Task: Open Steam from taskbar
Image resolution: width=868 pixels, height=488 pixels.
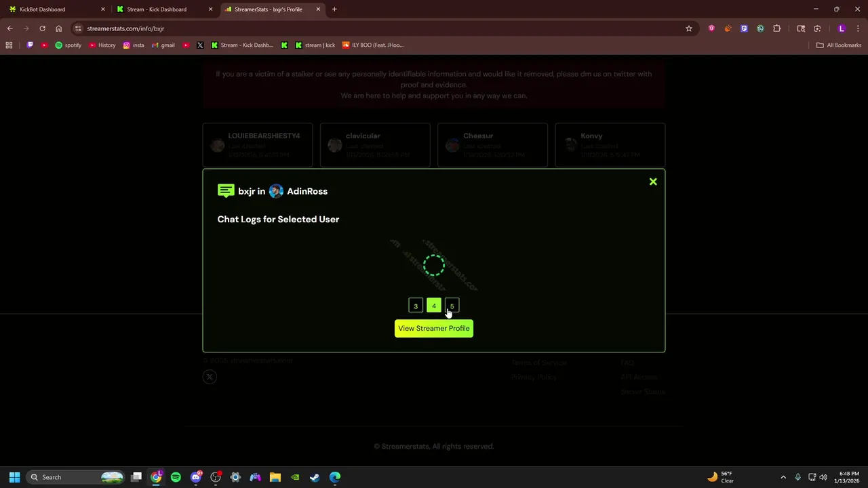Action: [315, 477]
